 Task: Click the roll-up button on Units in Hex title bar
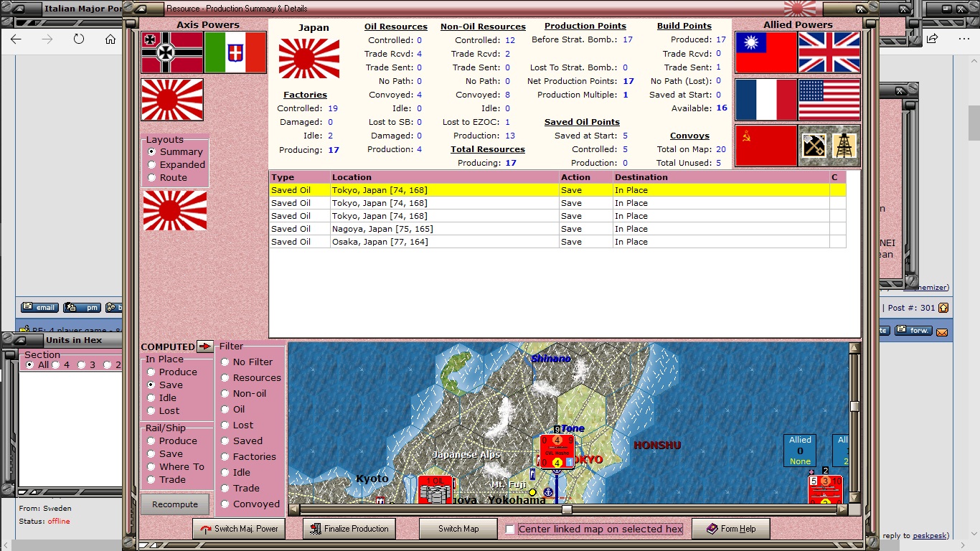point(19,340)
